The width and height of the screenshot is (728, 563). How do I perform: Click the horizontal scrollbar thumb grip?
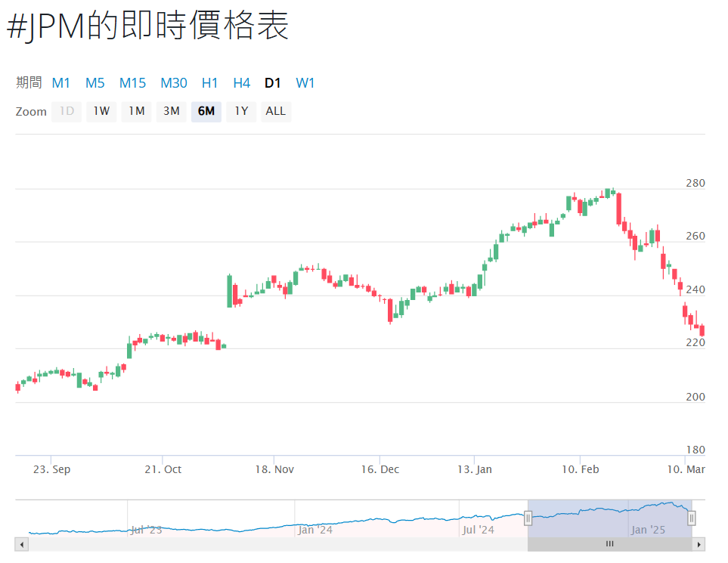pyautogui.click(x=609, y=544)
